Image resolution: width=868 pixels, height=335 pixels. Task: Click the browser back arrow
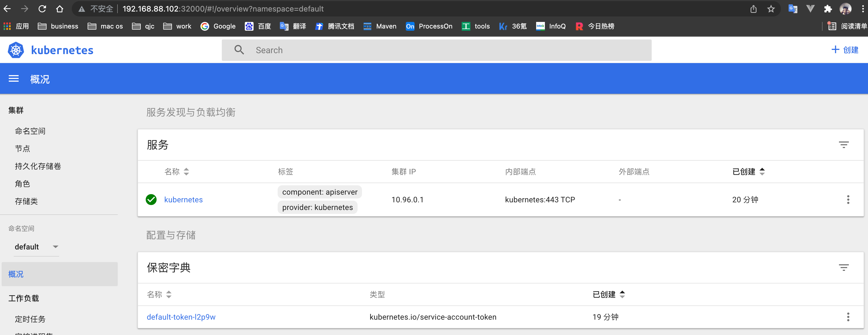tap(7, 9)
